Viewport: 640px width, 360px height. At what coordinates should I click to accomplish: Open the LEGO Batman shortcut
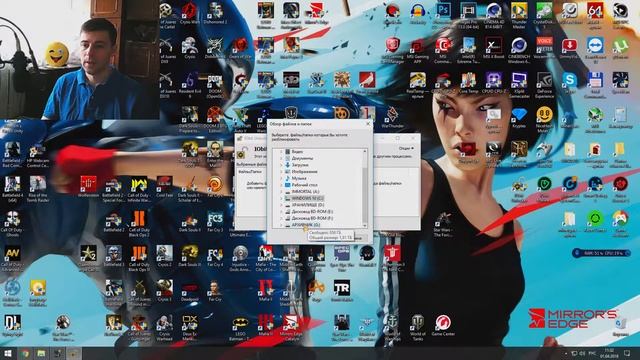[x=240, y=328]
